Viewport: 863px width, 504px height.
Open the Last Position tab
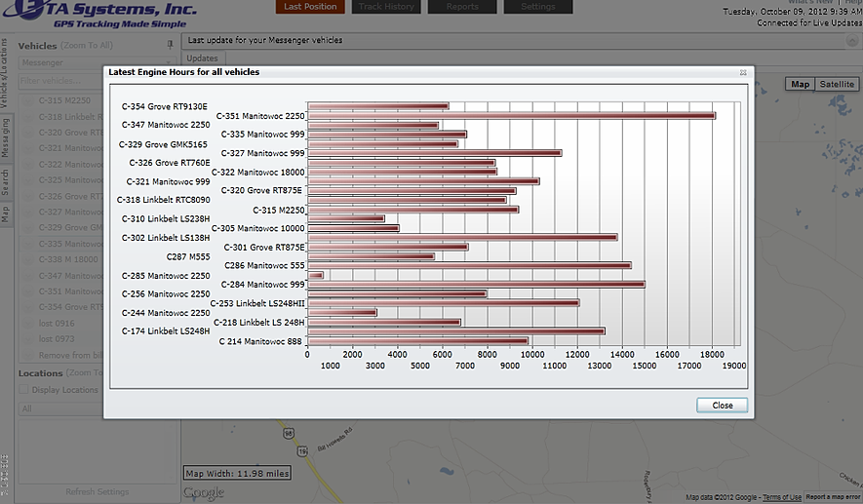point(310,7)
